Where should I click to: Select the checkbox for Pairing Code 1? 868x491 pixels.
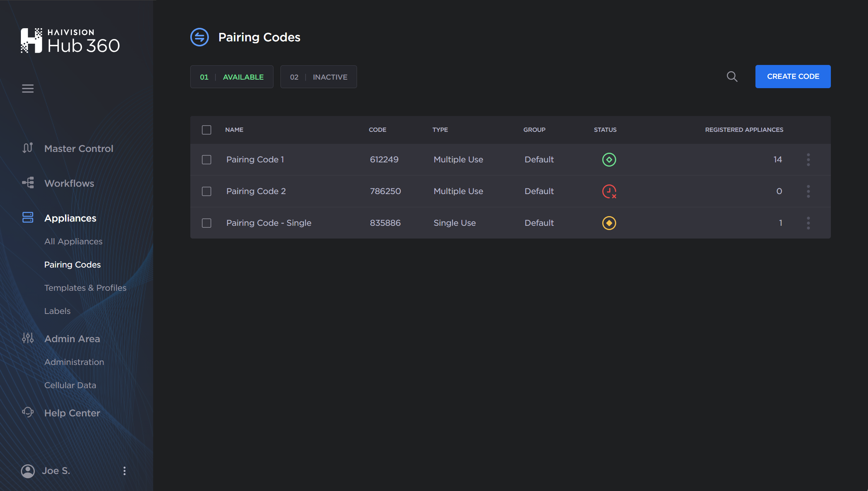coord(207,159)
